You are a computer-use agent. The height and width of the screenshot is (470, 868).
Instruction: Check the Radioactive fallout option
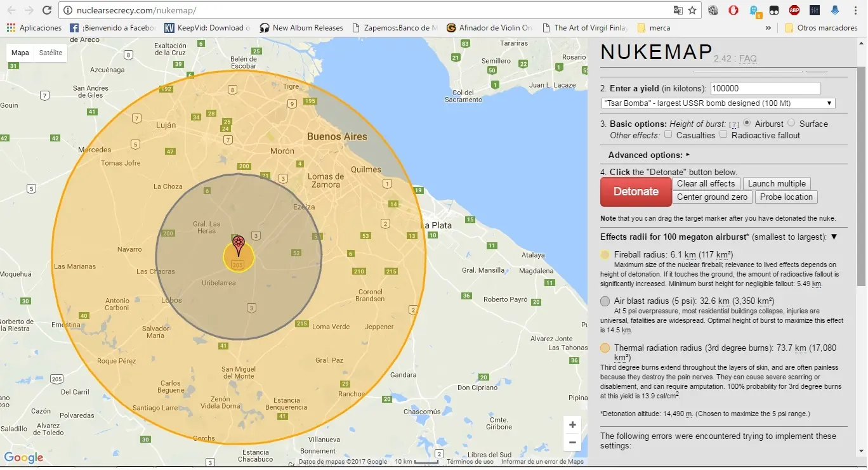coord(723,134)
